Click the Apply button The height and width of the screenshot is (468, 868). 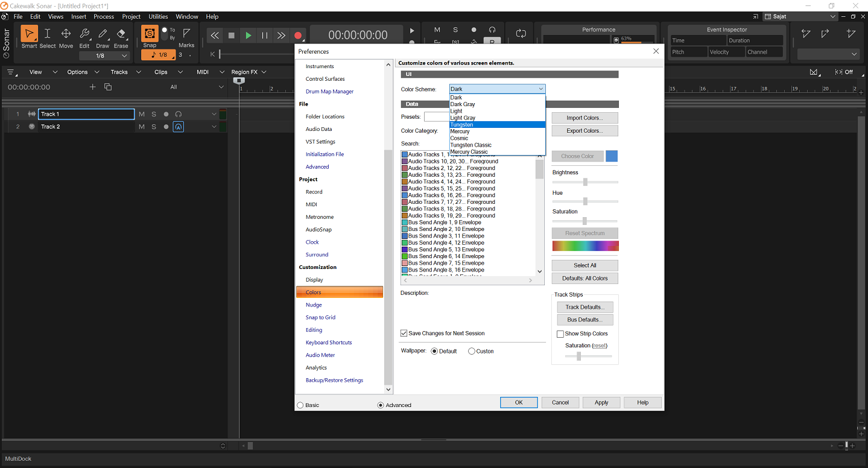pyautogui.click(x=601, y=402)
